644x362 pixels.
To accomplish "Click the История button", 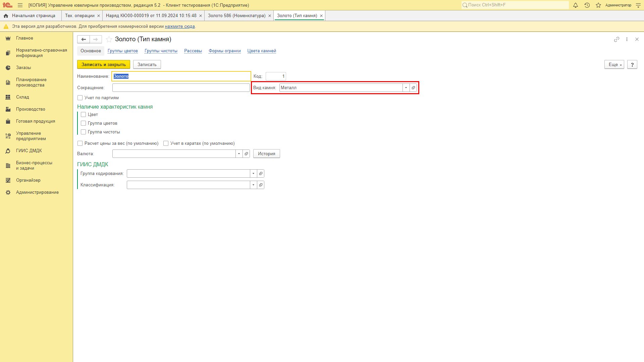I will [267, 154].
